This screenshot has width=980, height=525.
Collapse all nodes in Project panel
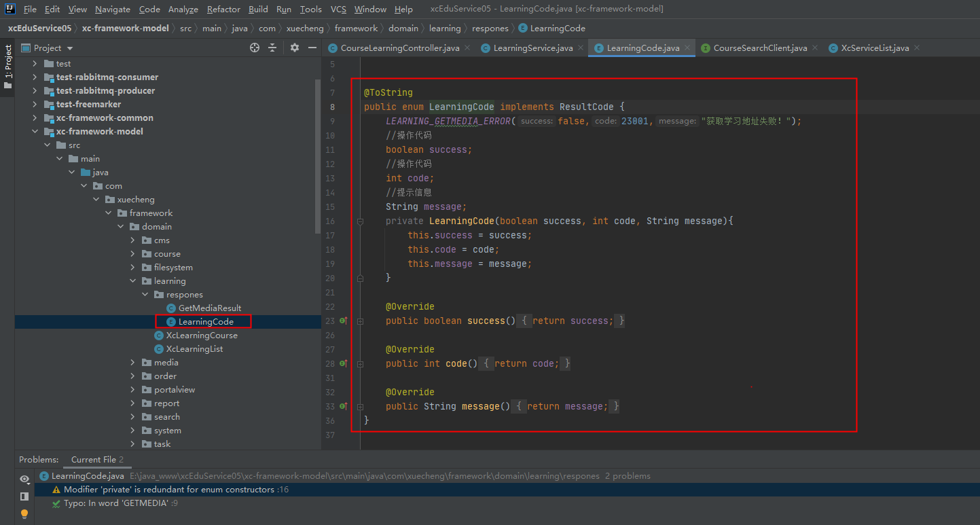click(272, 48)
